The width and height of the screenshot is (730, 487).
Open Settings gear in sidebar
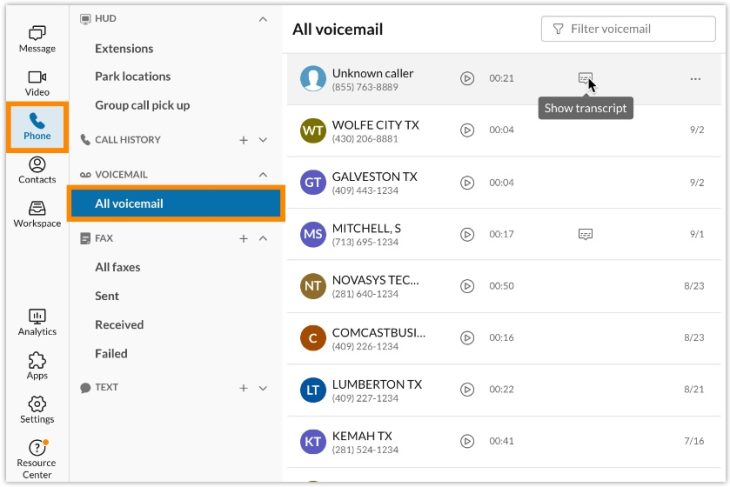coord(37,410)
